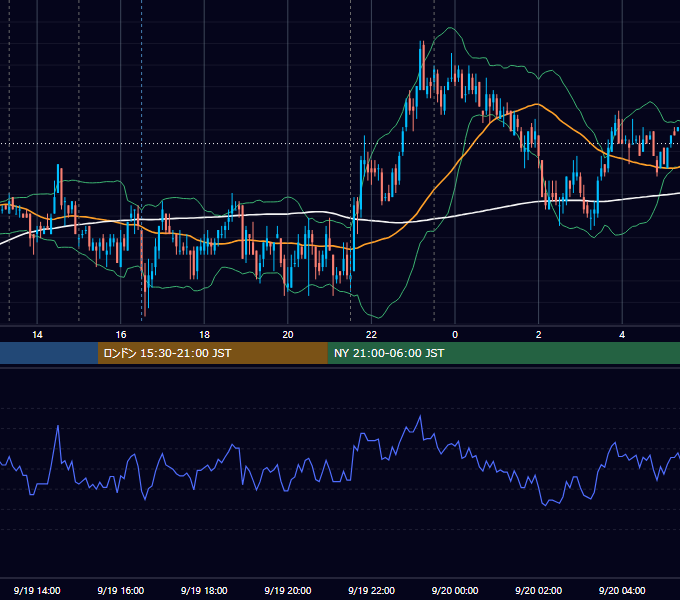Click the hour label 14 on the price chart axis

tap(37, 335)
